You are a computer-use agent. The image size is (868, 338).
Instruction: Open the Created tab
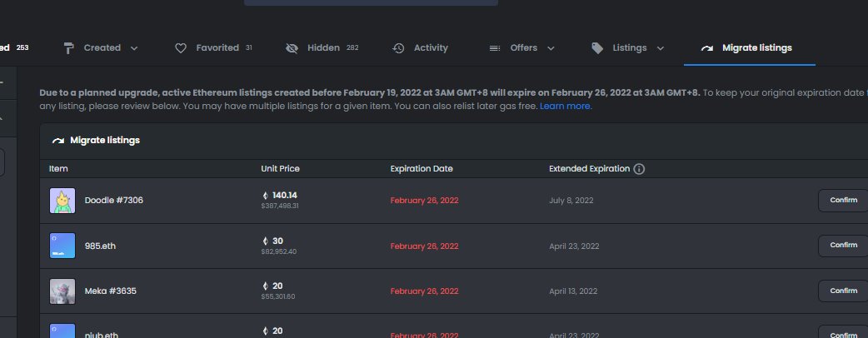click(x=101, y=48)
